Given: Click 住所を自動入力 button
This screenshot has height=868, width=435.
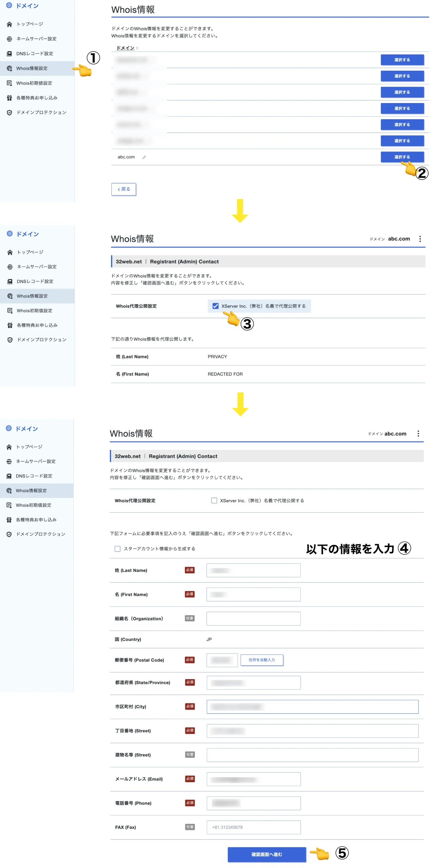Looking at the screenshot, I should click(x=262, y=660).
